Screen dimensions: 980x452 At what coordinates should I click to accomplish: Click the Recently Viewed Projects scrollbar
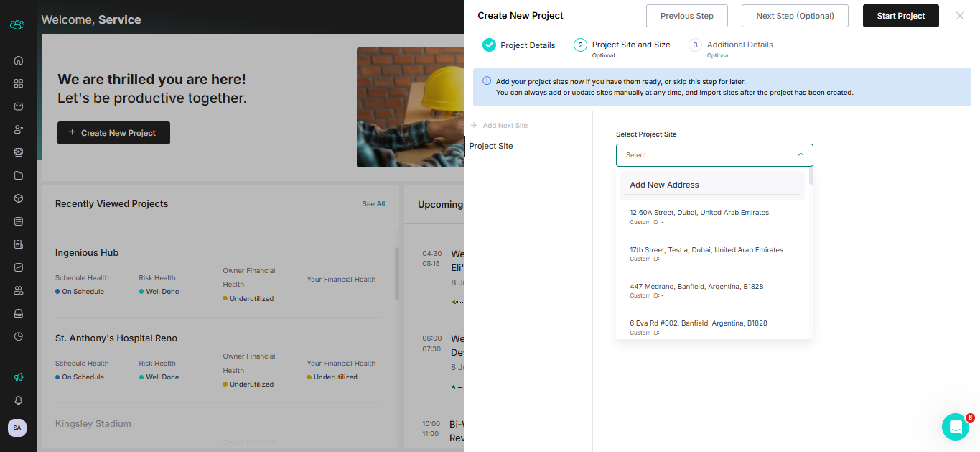click(397, 274)
